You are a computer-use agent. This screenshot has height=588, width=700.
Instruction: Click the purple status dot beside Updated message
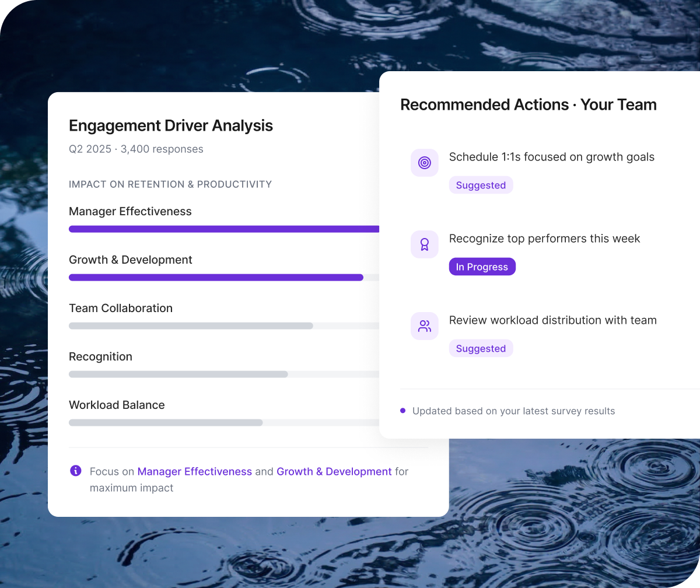click(402, 411)
